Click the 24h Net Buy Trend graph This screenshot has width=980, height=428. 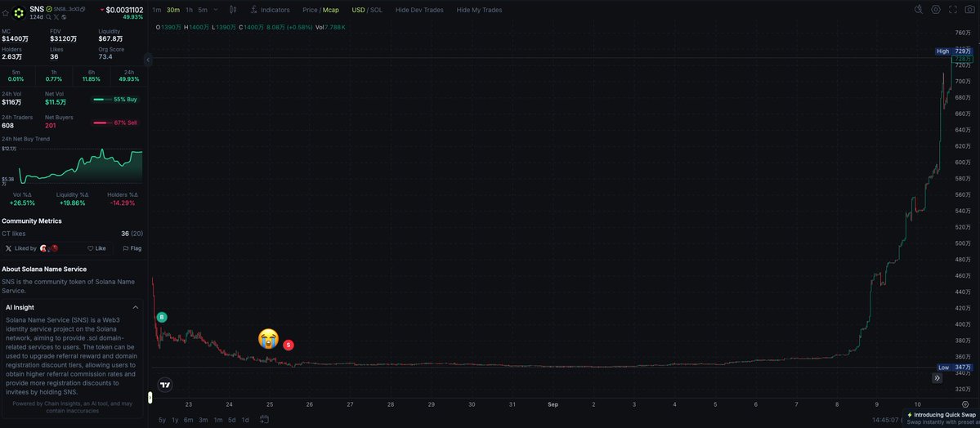[80, 166]
